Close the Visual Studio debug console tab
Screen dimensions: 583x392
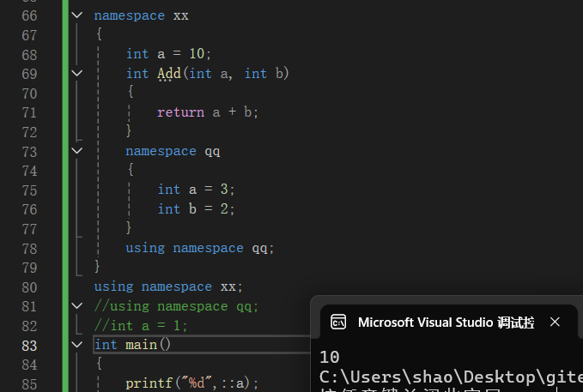click(555, 322)
